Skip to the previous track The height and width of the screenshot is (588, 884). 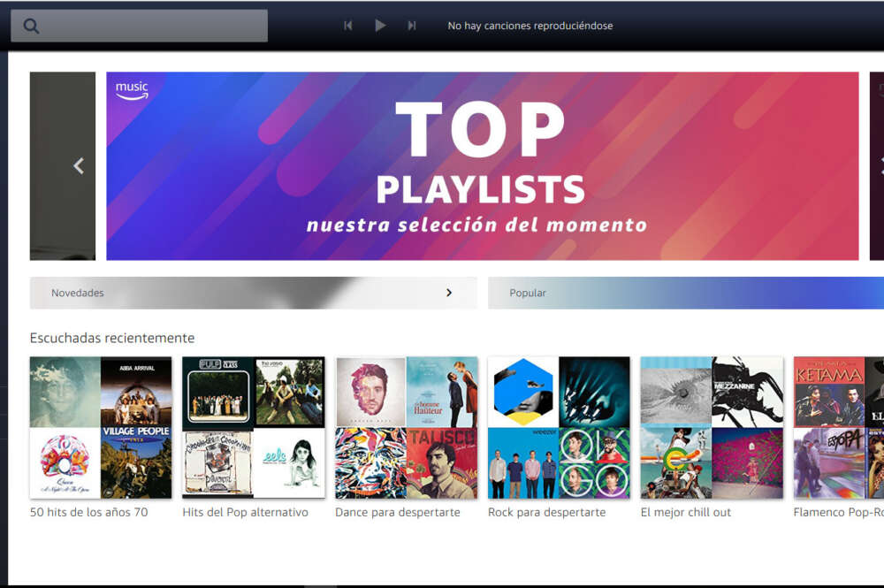[x=347, y=26]
